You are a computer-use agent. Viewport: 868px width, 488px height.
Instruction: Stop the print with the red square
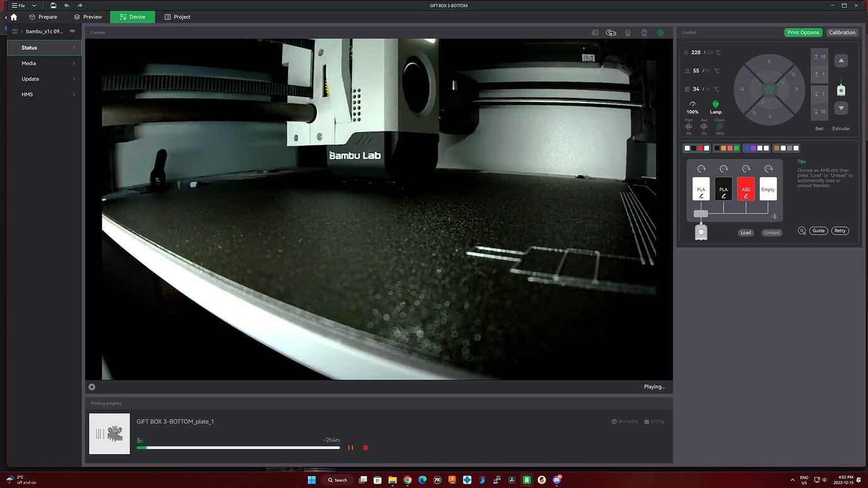[x=365, y=448]
